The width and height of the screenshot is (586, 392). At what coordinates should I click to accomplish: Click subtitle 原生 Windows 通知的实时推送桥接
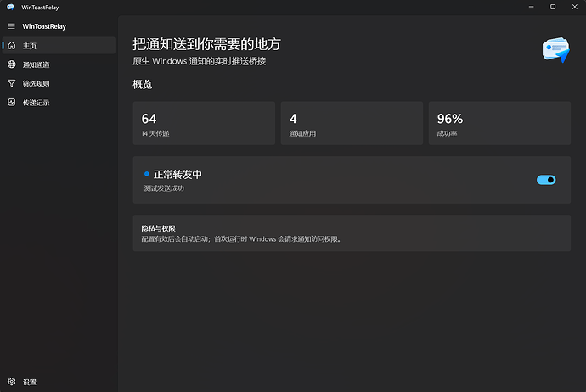point(200,61)
